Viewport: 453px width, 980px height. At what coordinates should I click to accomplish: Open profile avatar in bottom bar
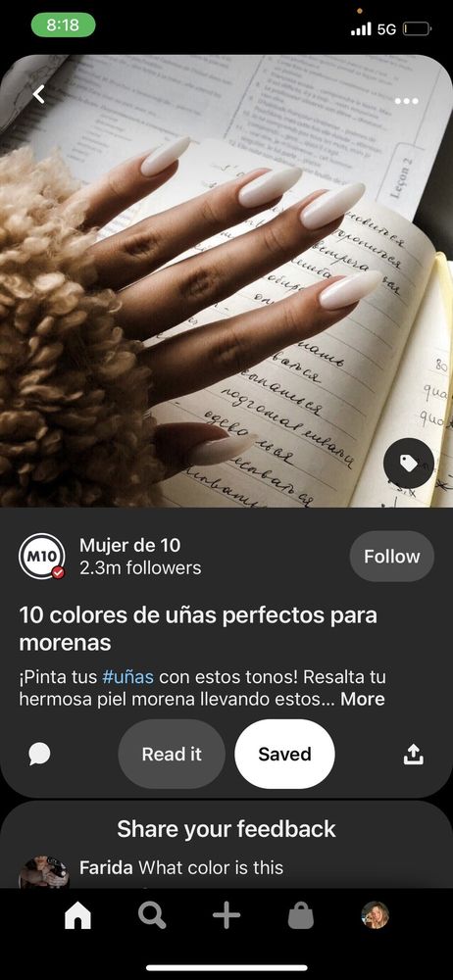(x=376, y=915)
